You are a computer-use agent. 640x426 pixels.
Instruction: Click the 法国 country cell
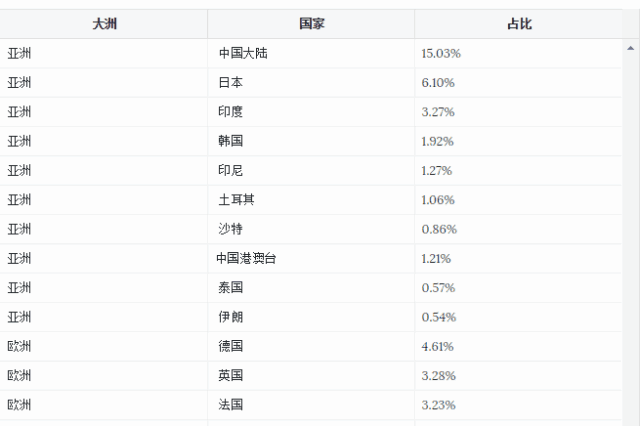click(x=231, y=405)
